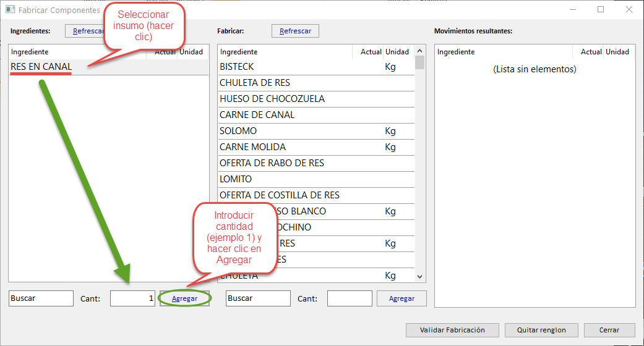The height and width of the screenshot is (346, 644).
Task: Click Quitar renglon button
Action: pyautogui.click(x=541, y=330)
